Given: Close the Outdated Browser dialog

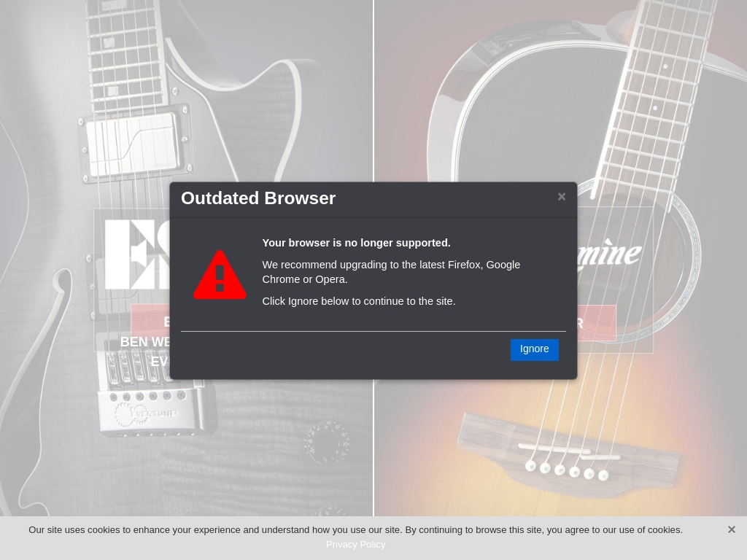Looking at the screenshot, I should 562,197.
